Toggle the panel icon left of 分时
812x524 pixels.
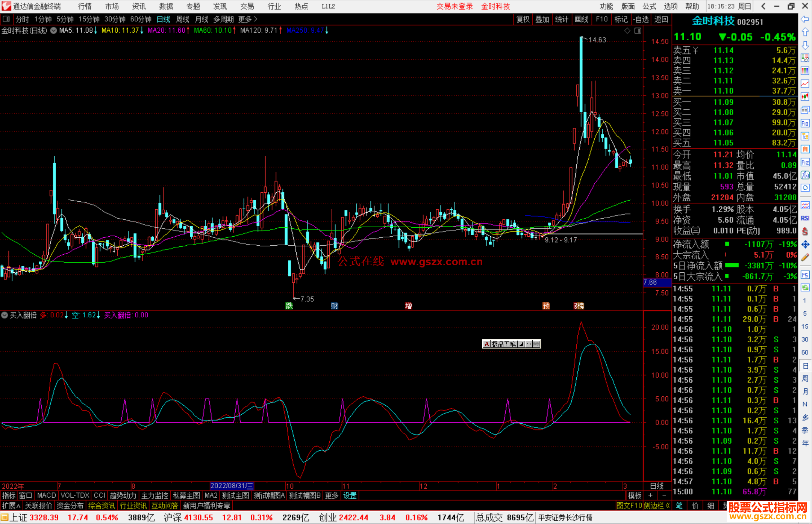(x=6, y=19)
